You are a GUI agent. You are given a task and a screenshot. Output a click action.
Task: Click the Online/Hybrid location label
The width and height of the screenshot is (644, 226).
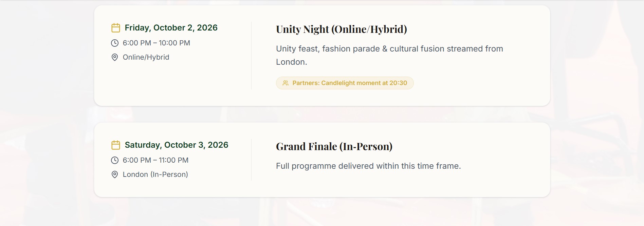pyautogui.click(x=146, y=57)
